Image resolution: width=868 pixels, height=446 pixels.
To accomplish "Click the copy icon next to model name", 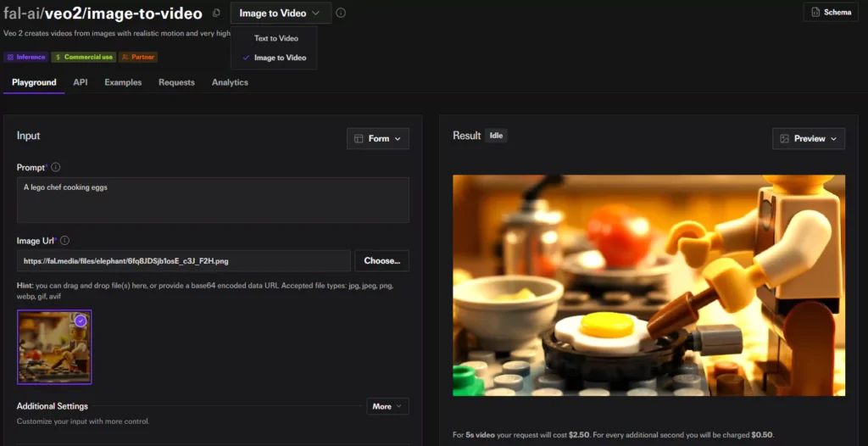I will pyautogui.click(x=216, y=14).
